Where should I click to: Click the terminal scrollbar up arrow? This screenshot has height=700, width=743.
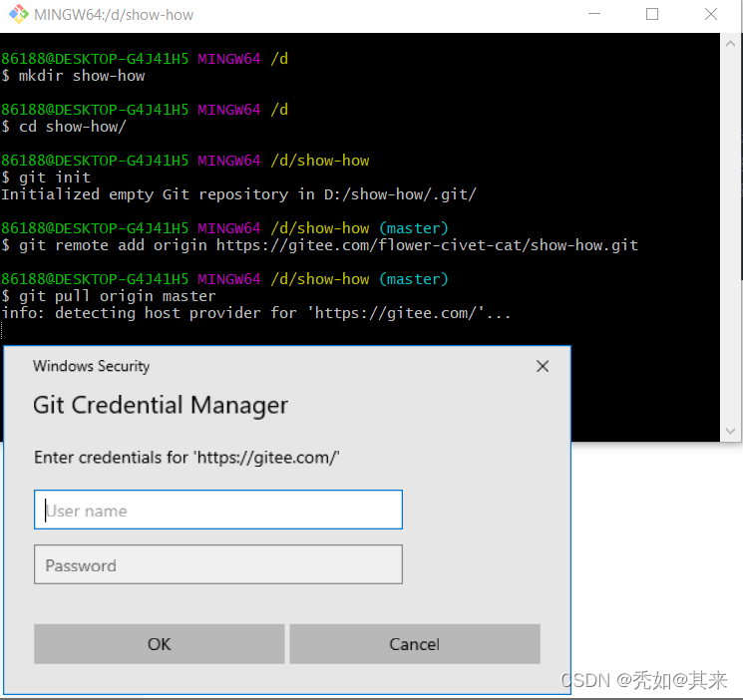coord(731,44)
